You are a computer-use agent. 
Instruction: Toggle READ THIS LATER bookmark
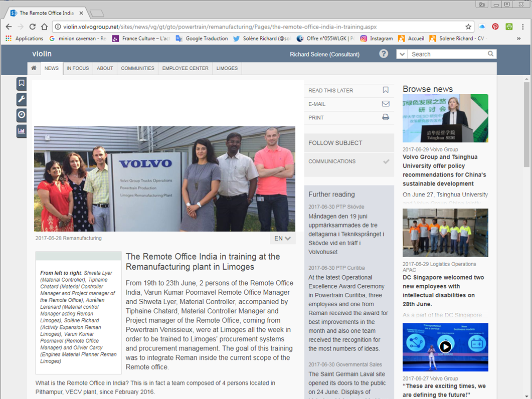pyautogui.click(x=386, y=90)
